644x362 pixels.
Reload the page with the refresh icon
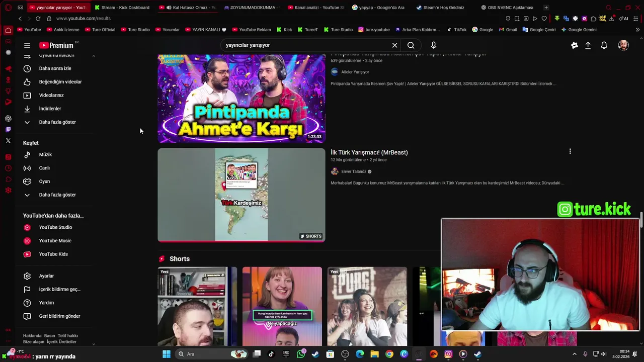click(x=38, y=19)
